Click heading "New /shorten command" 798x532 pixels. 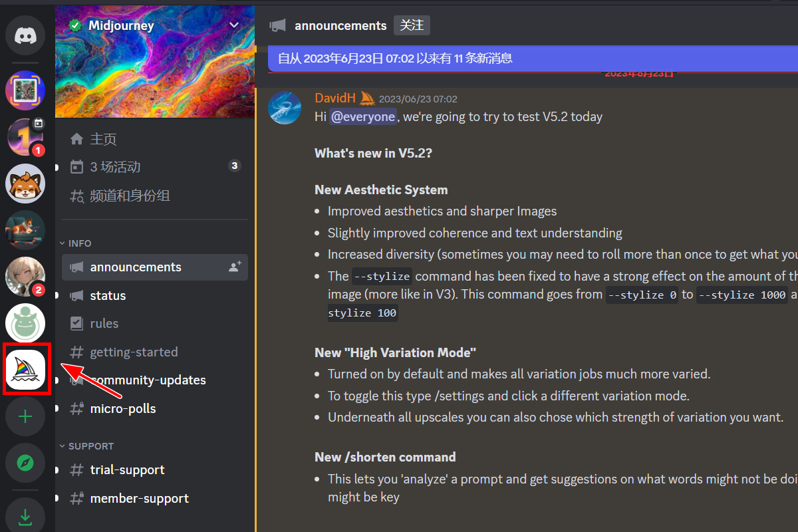pyautogui.click(x=385, y=457)
